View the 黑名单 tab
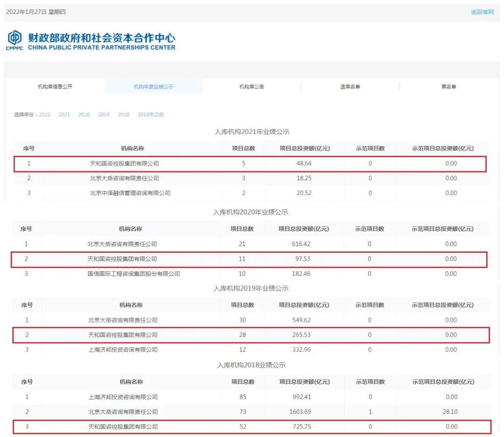 click(449, 86)
